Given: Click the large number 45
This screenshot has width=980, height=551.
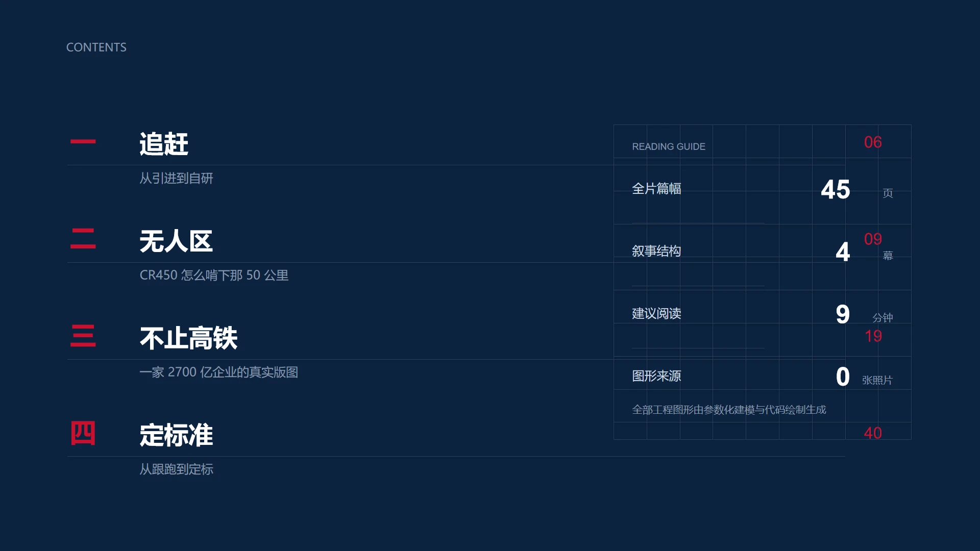Looking at the screenshot, I should (836, 189).
